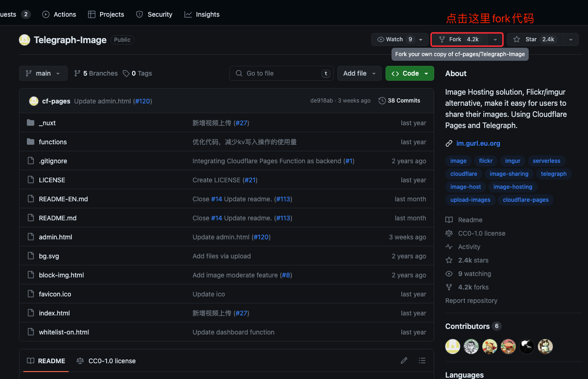
Task: Open the _nuxt folder
Action: [x=47, y=123]
